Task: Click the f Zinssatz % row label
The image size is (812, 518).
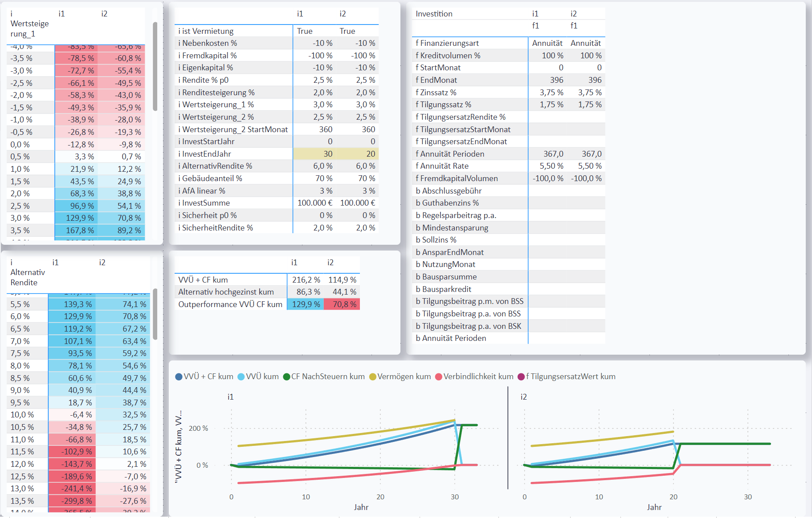Action: click(x=436, y=93)
